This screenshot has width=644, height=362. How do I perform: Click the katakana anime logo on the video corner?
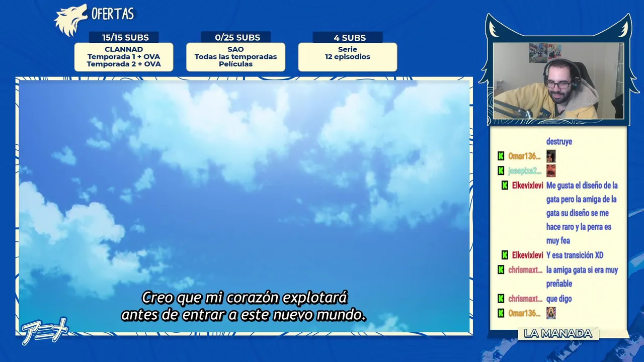[44, 332]
